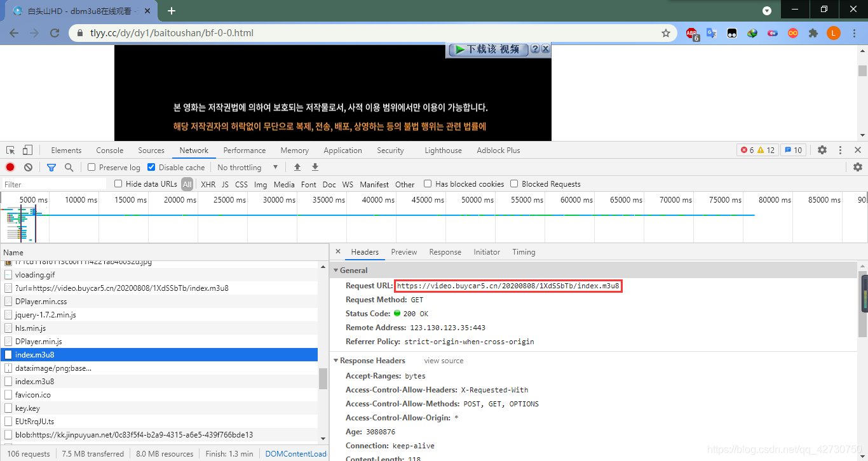
Task: Open the highlighted Request URL link
Action: pyautogui.click(x=508, y=286)
